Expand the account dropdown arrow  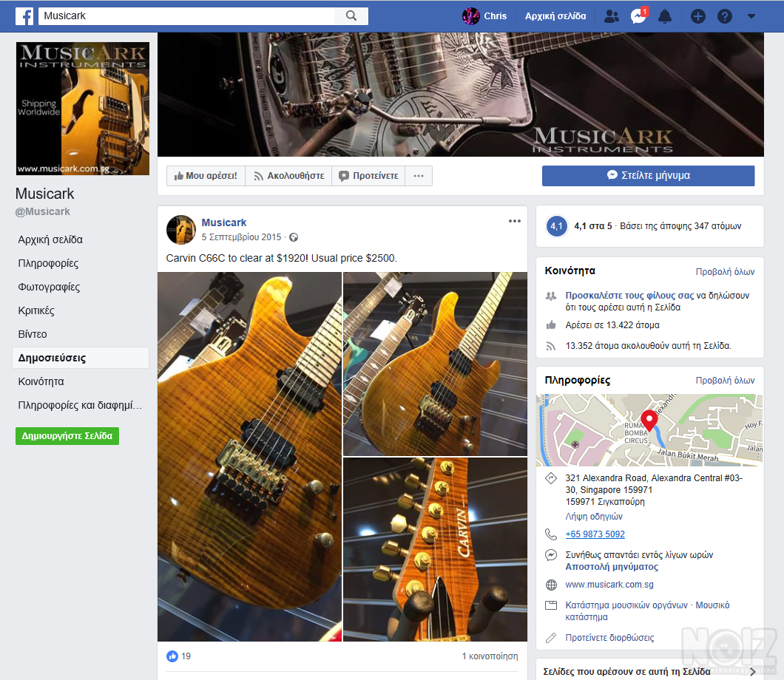click(751, 16)
